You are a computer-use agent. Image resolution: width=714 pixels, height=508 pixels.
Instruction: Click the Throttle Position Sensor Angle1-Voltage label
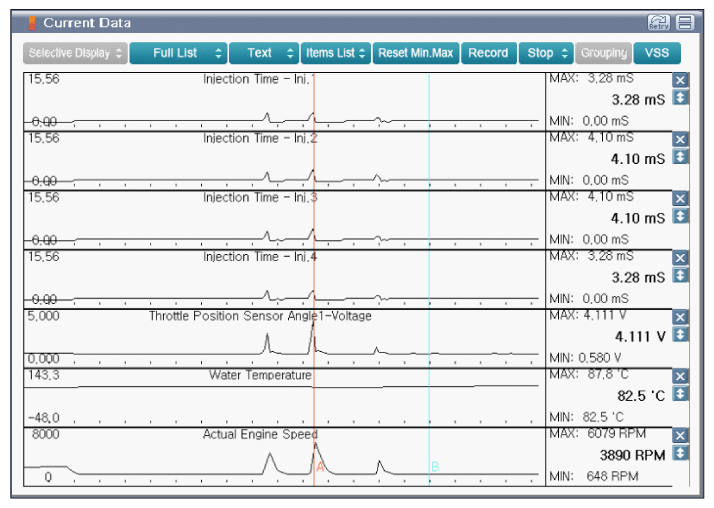pos(260,316)
